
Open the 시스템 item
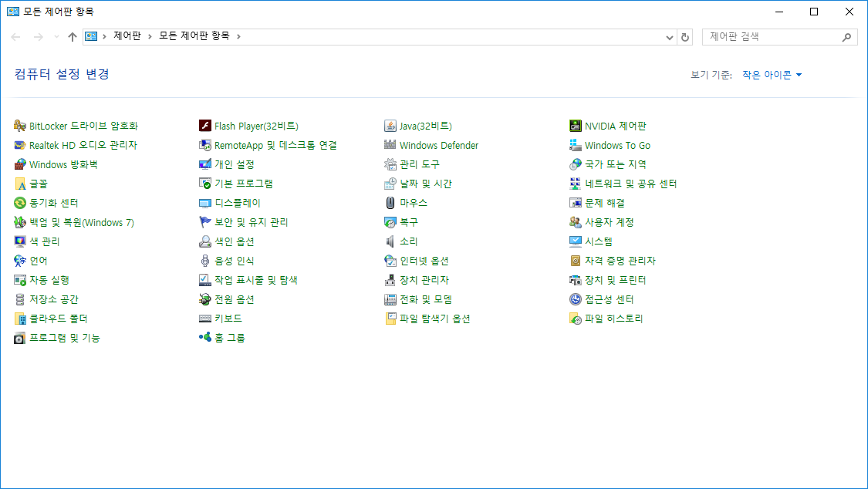point(591,241)
